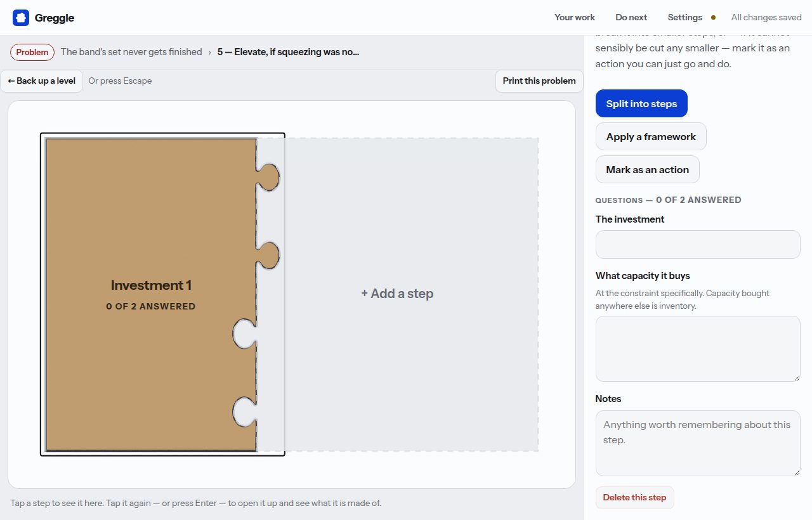Grab the Notes textarea resize handle
Viewport: 812px width, 520px height.
coord(796,472)
